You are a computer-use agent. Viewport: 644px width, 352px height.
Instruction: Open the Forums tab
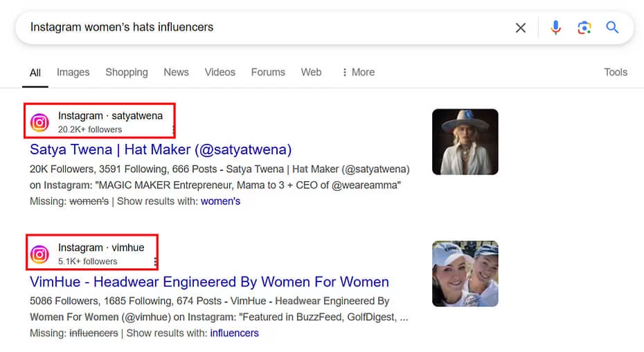point(268,72)
